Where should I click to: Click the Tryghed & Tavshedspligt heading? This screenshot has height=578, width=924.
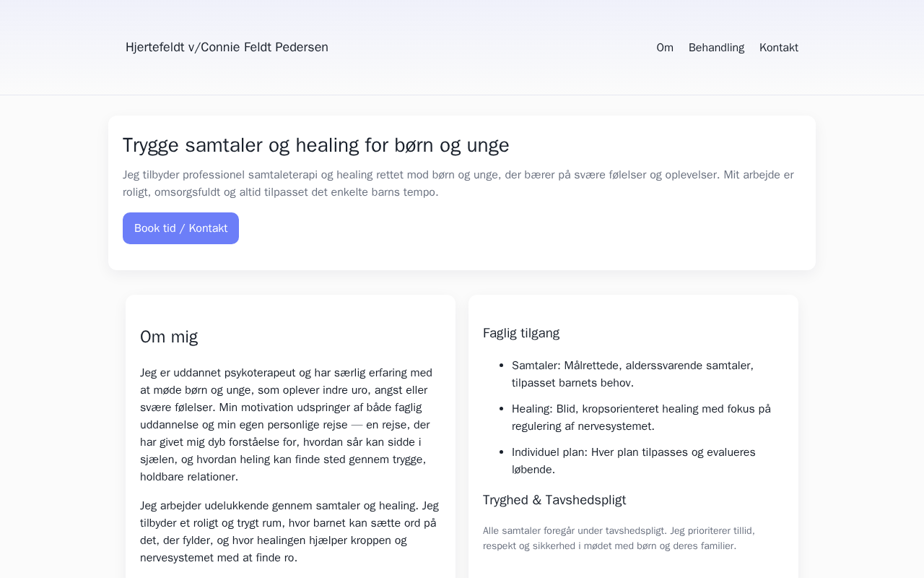(x=554, y=500)
